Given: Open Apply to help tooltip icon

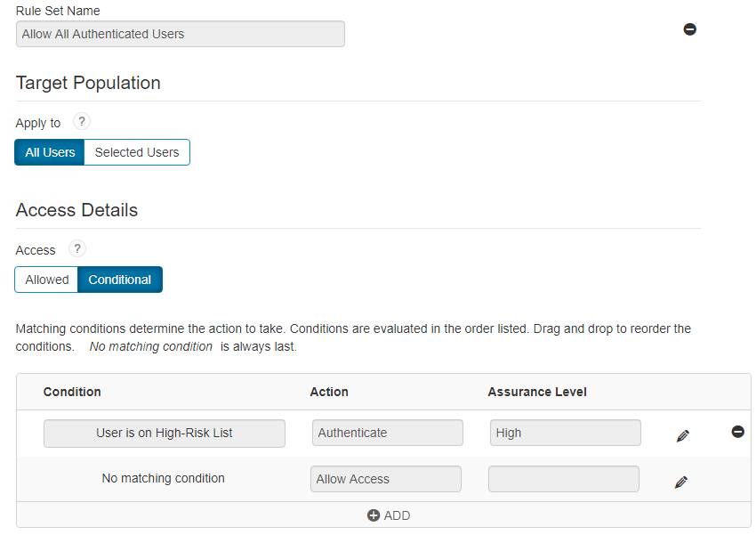Looking at the screenshot, I should point(81,122).
